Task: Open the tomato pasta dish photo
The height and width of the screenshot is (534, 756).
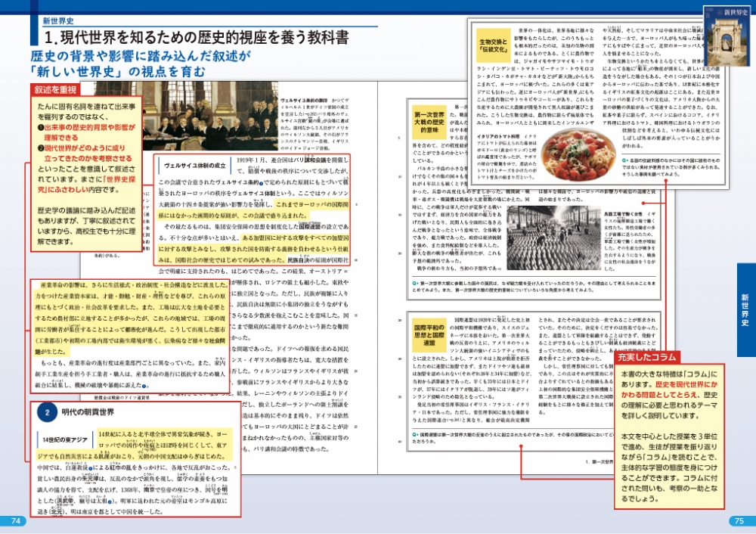Action: tap(578, 155)
